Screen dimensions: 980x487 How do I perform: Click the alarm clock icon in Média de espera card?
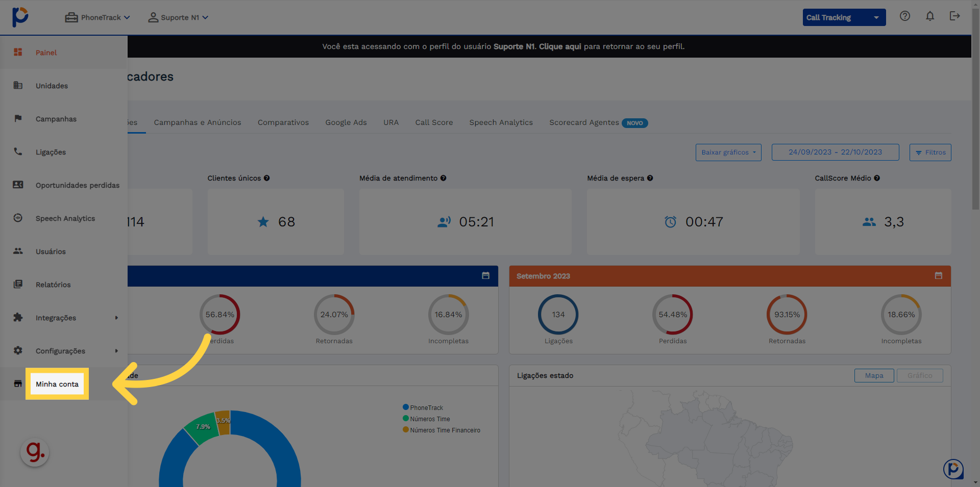pos(671,222)
